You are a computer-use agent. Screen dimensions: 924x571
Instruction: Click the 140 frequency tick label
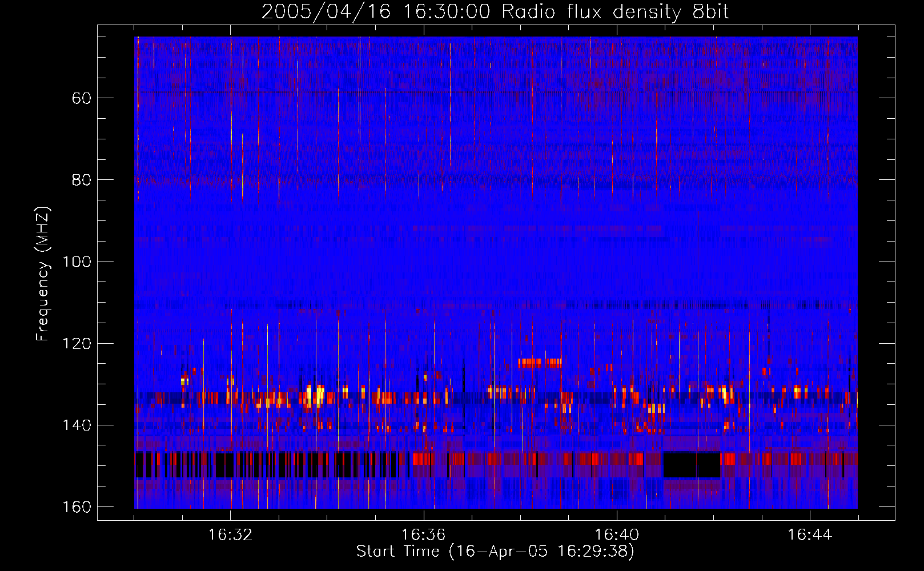[x=77, y=425]
